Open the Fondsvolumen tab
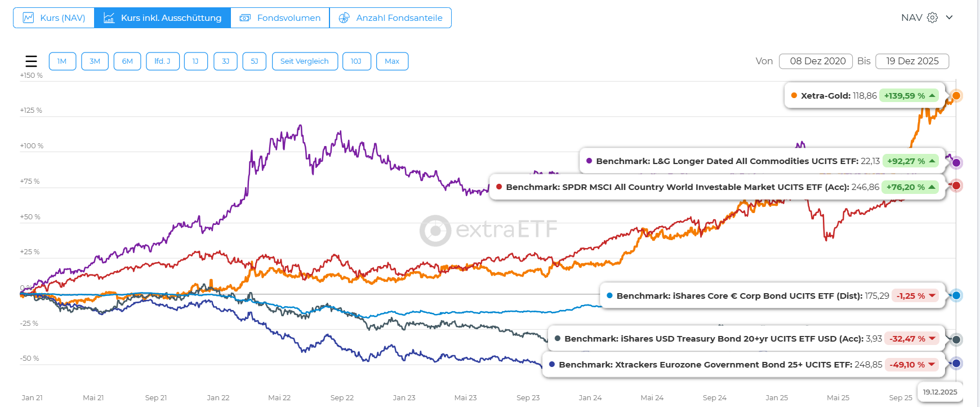Screen dimensions: 980x407 click(x=280, y=17)
